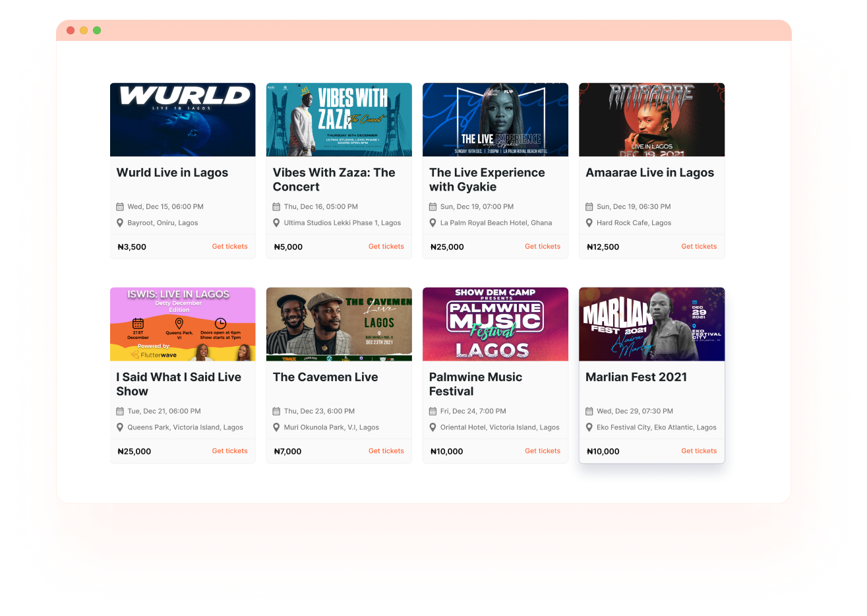Open the Vibes With Zaza poster image
Image resolution: width=867 pixels, height=616 pixels.
click(339, 119)
